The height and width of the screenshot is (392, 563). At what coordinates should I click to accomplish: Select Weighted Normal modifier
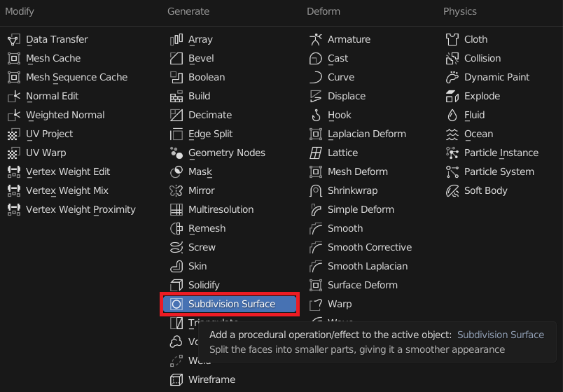tap(64, 115)
